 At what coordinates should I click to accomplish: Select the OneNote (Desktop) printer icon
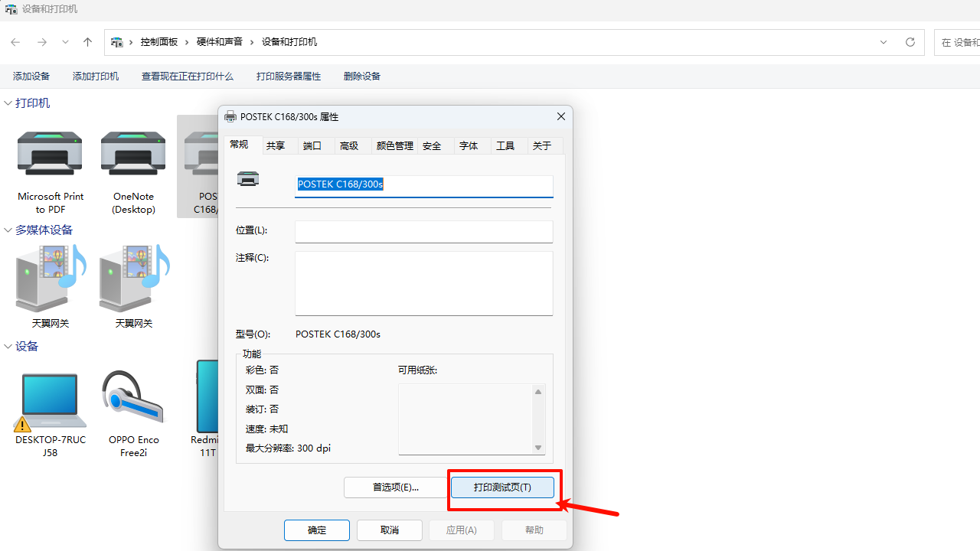point(133,154)
